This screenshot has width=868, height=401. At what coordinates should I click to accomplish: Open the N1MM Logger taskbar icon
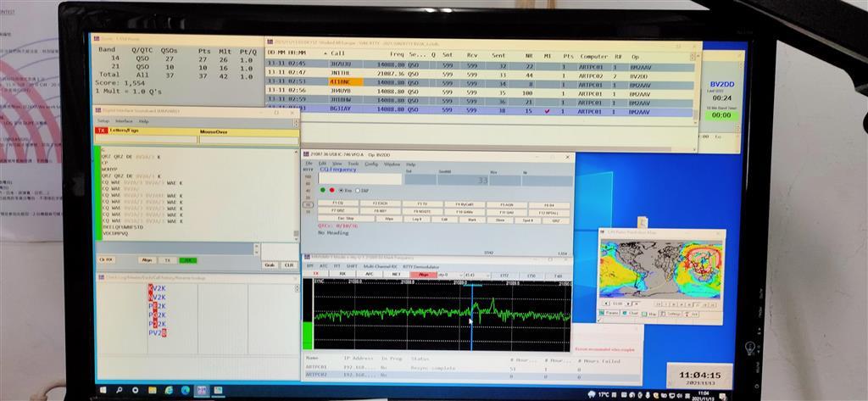click(202, 390)
